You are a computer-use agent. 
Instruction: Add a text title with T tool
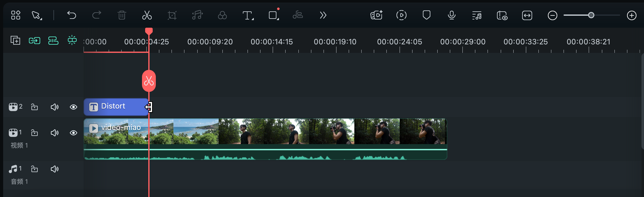pyautogui.click(x=248, y=15)
